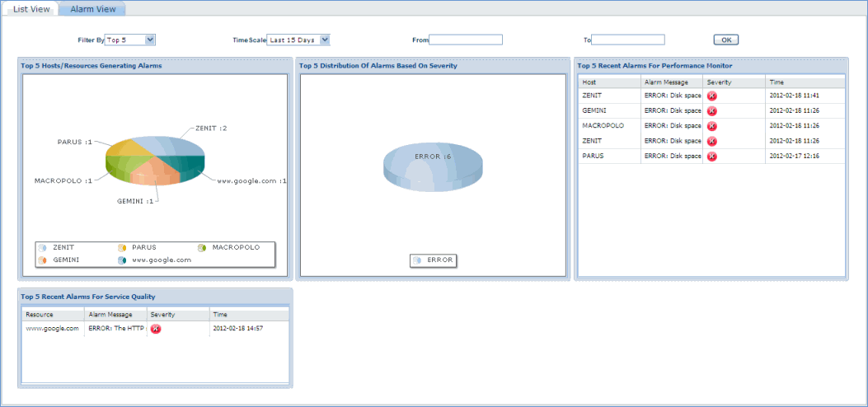
Task: Click the error severity icon for MACROPOLO alarm
Action: [x=712, y=126]
